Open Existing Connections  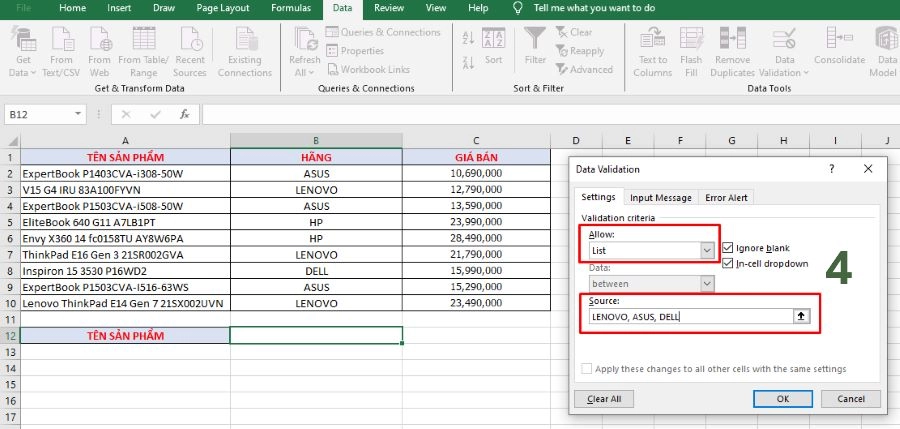pos(245,52)
